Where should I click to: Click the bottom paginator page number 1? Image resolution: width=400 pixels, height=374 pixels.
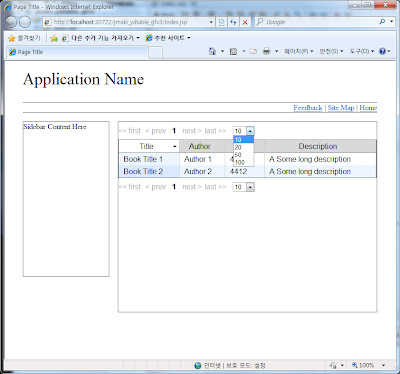(x=174, y=187)
